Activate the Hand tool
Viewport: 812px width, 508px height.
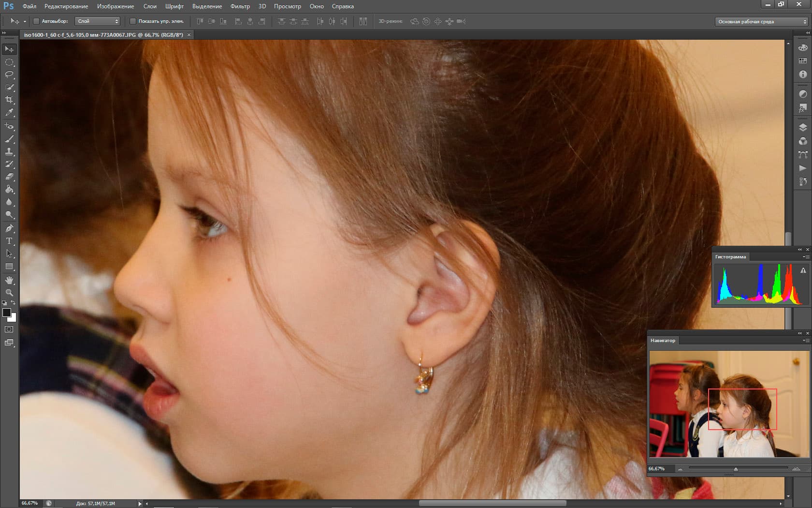coord(9,280)
